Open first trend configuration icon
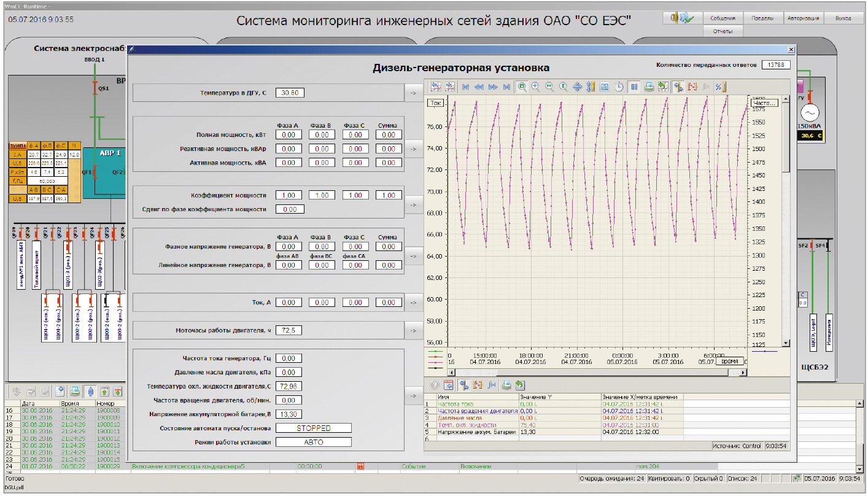868x496 pixels. (x=435, y=87)
